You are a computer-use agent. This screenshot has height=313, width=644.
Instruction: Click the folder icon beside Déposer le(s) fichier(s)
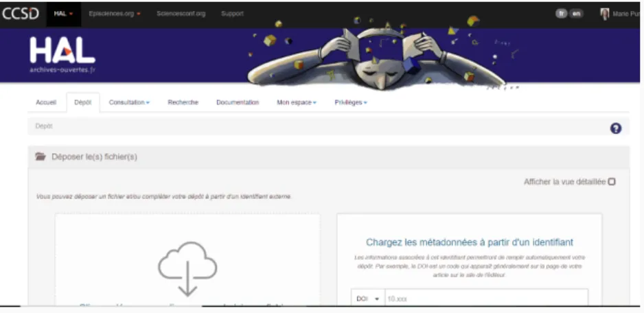point(41,156)
